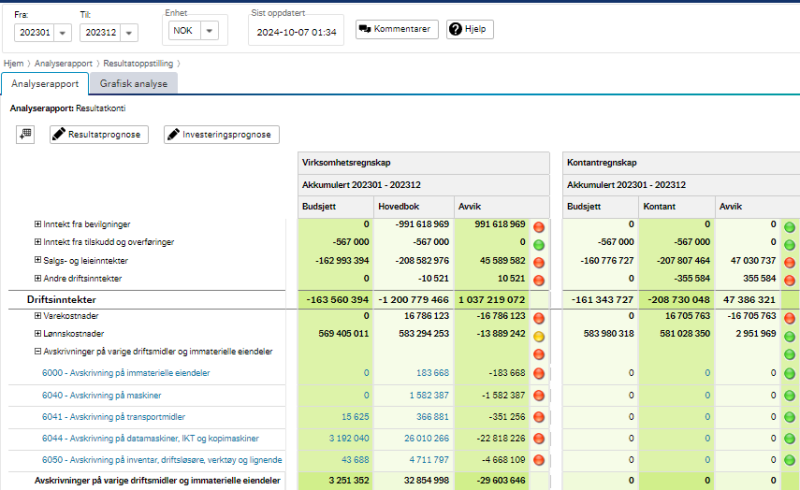Click red status icon for Salgs- og leieinntekter Virksomhetsregnskap
Viewport: 800px width, 490px height.
pos(539,262)
